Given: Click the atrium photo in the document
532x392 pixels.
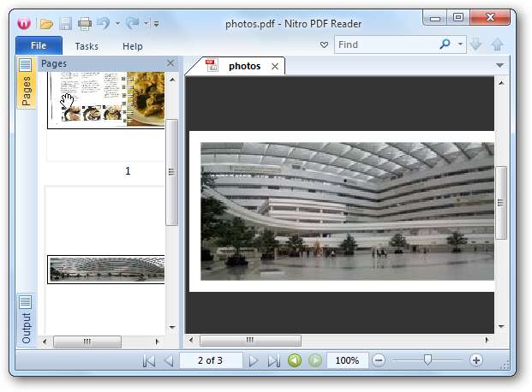Looking at the screenshot, I should click(x=348, y=211).
